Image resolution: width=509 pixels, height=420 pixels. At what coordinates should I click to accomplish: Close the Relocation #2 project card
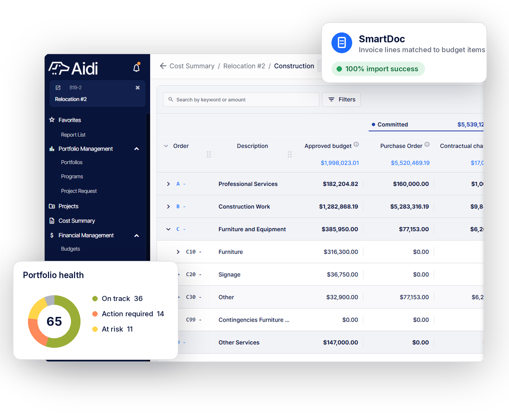click(x=137, y=87)
